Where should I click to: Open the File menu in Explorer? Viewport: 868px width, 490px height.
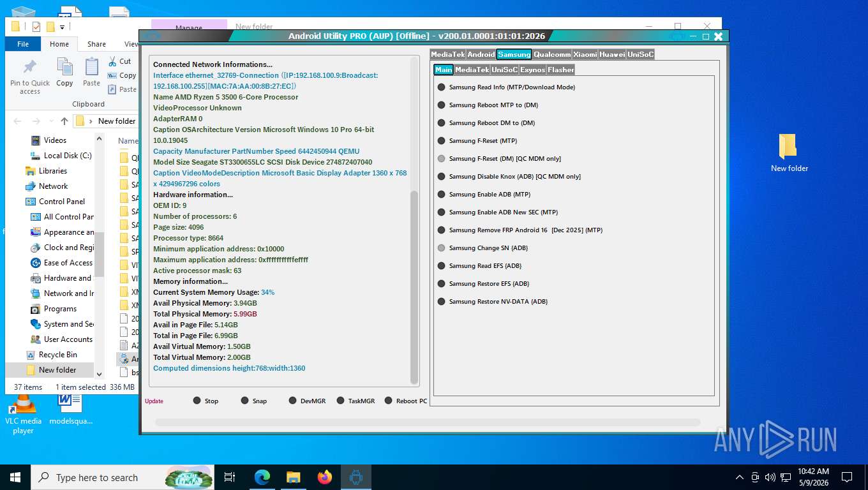pyautogui.click(x=23, y=44)
